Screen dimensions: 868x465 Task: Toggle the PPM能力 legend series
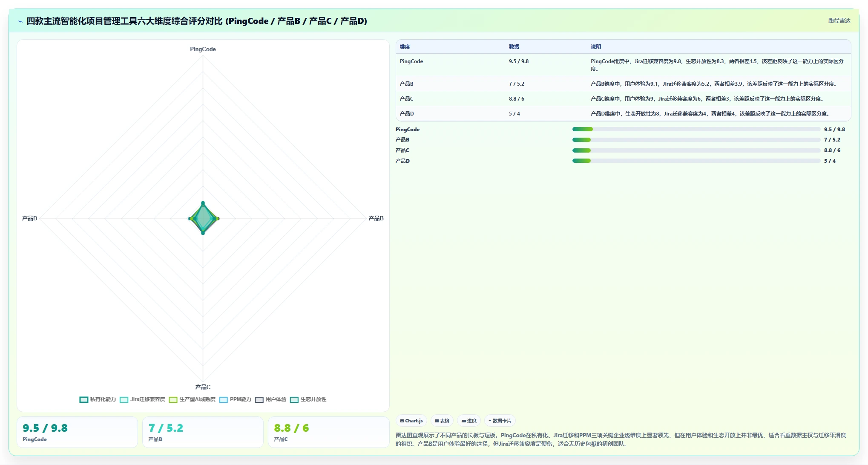[x=235, y=399]
